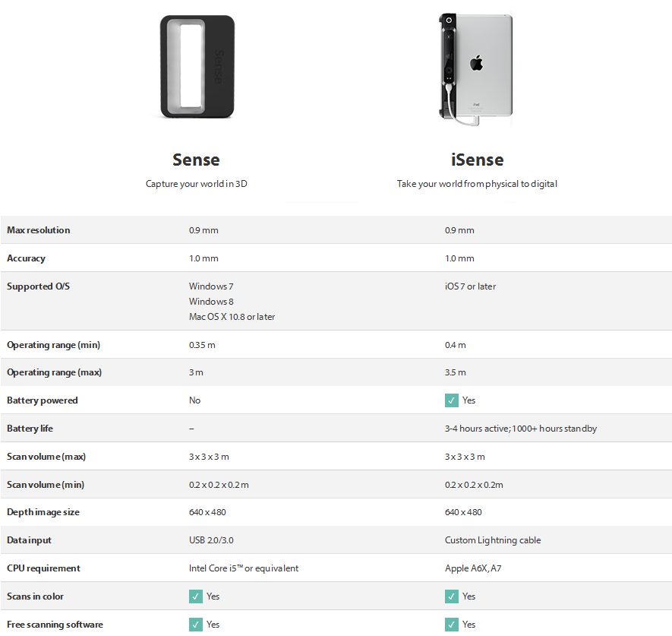Image resolution: width=672 pixels, height=636 pixels.
Task: Click Sense Free scanning software checkmark
Action: 195,625
